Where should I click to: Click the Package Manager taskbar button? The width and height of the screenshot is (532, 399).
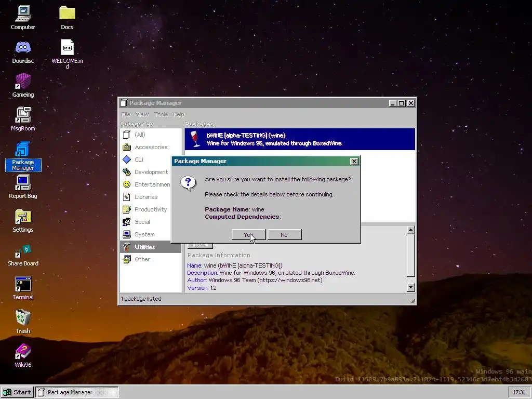(77, 392)
